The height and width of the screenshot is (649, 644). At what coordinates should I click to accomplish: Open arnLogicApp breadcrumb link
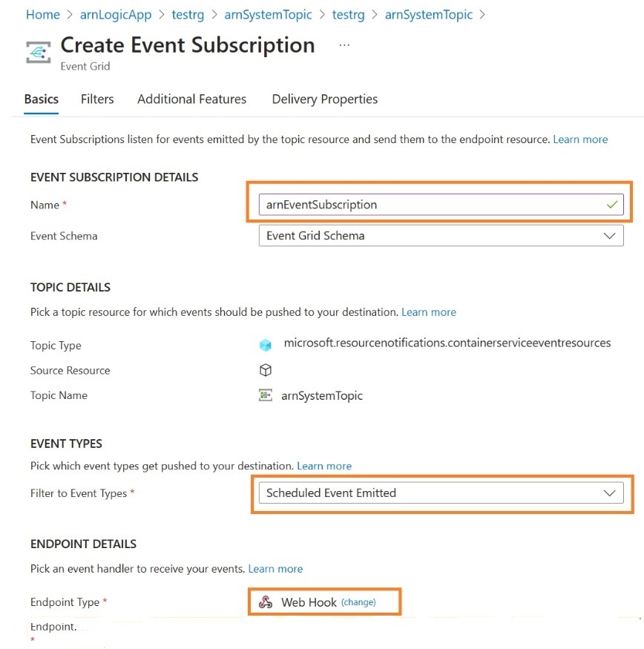point(116,15)
